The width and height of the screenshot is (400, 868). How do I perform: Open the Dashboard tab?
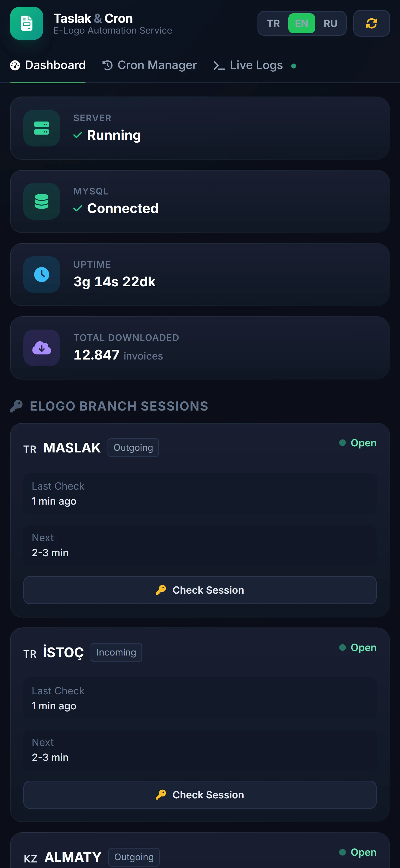click(48, 65)
